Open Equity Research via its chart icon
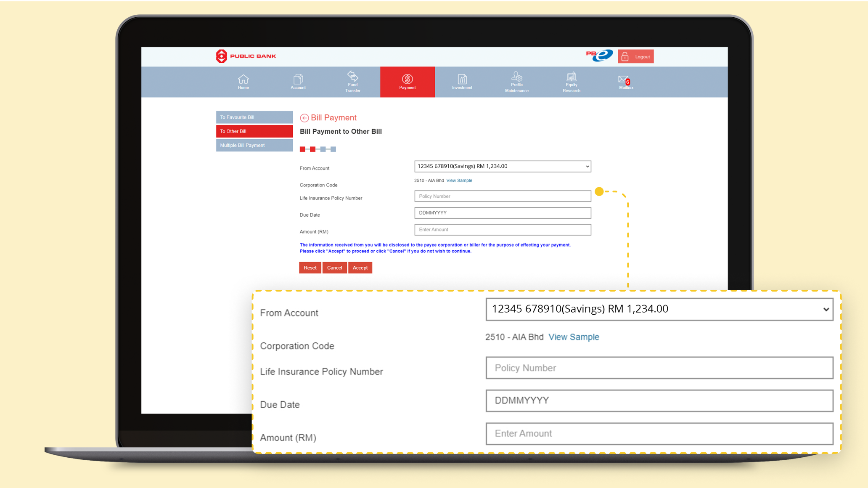 point(571,82)
